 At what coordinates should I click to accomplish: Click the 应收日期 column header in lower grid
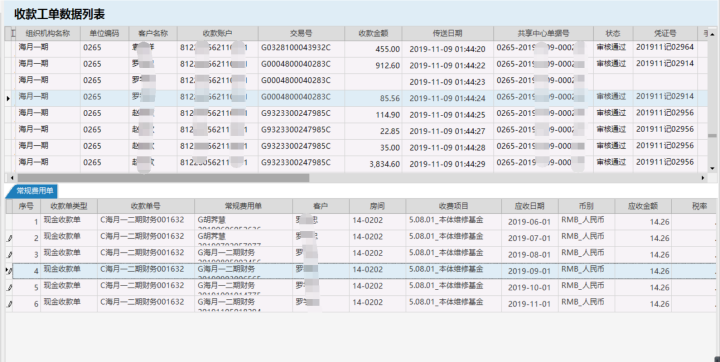tap(529, 206)
